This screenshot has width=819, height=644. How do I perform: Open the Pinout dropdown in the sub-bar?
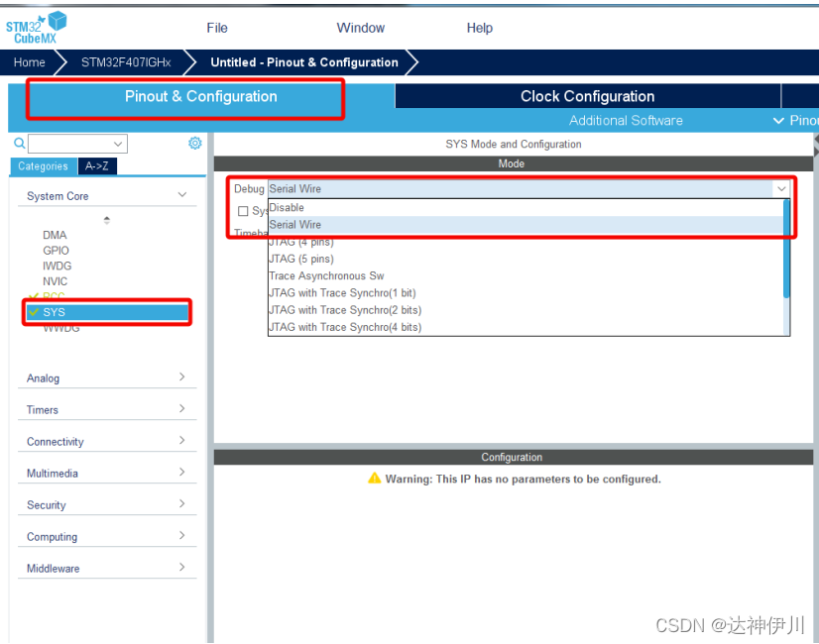[x=795, y=121]
